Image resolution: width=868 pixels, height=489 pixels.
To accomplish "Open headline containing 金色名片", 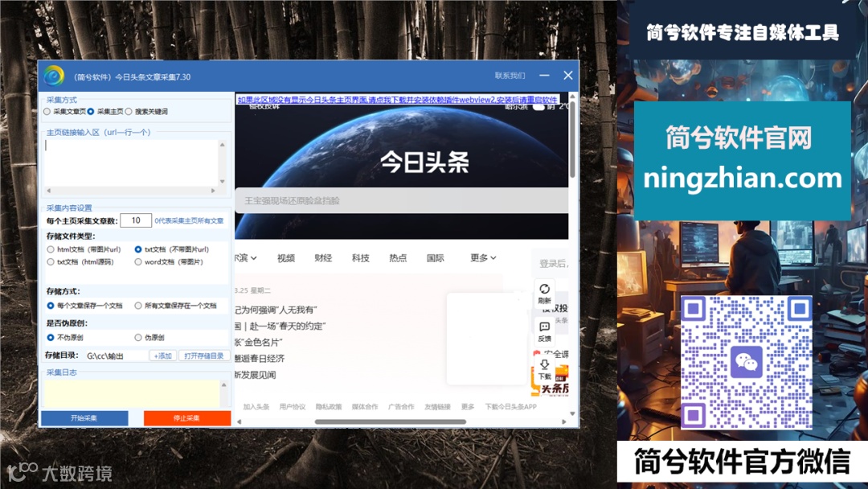I will [259, 343].
